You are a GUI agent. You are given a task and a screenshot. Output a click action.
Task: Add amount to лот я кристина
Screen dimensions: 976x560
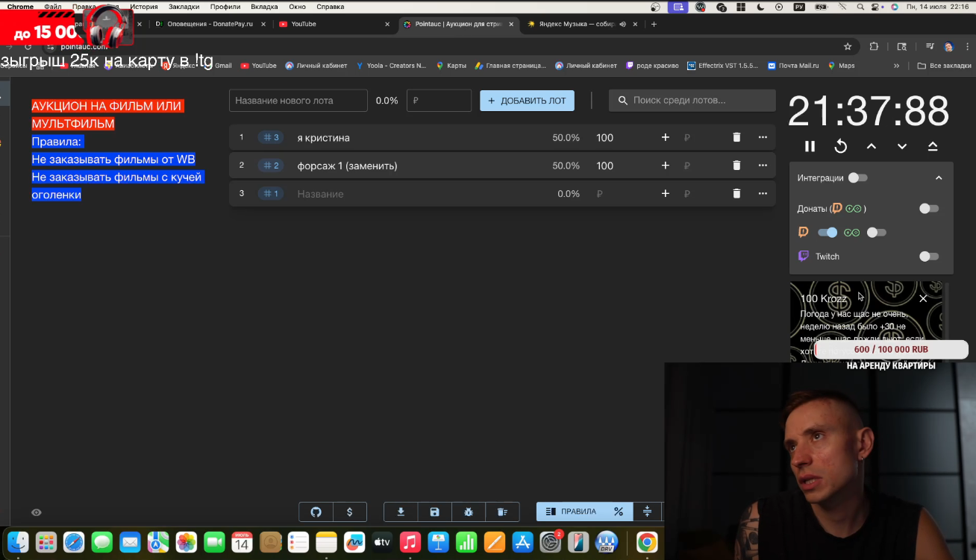click(666, 137)
